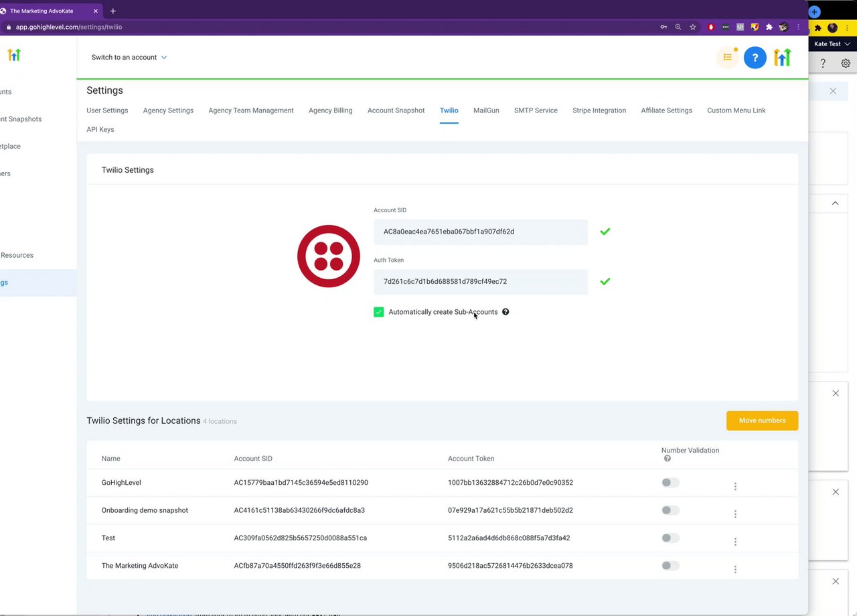Click SID AC15779baa1bd7145c36594e5ed8110290
The width and height of the screenshot is (857, 616).
tap(301, 483)
